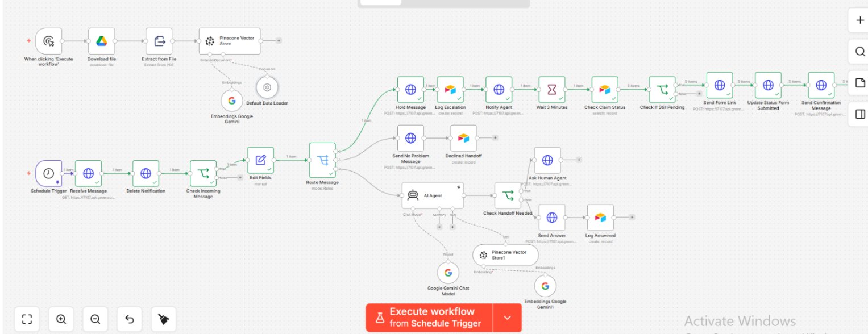Reset the canvas zoom level
The image size is (868, 334).
129,319
